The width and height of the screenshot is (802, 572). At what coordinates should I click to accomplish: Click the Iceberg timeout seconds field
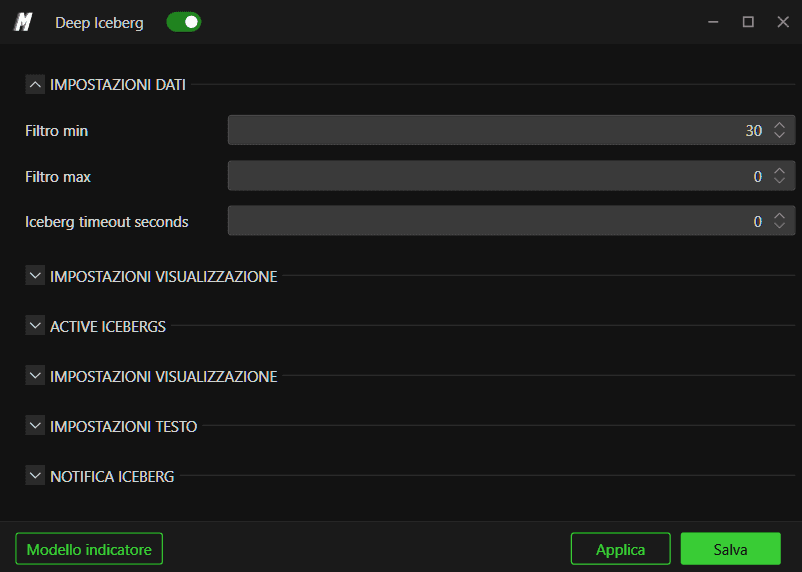[511, 221]
